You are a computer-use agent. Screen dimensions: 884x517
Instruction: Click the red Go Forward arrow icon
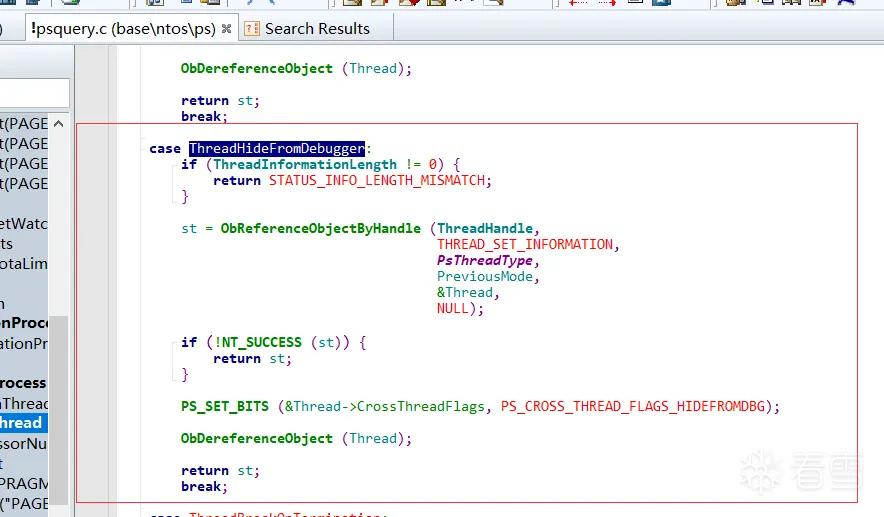607,2
